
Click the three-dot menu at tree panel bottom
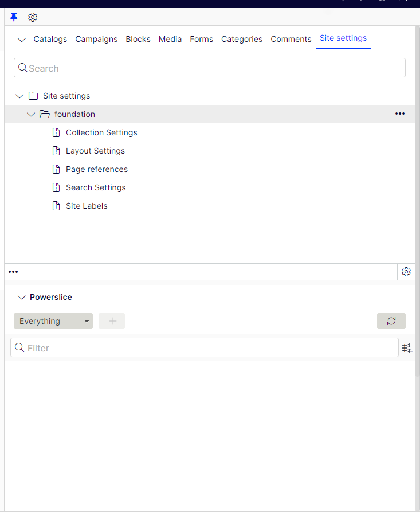tap(13, 272)
